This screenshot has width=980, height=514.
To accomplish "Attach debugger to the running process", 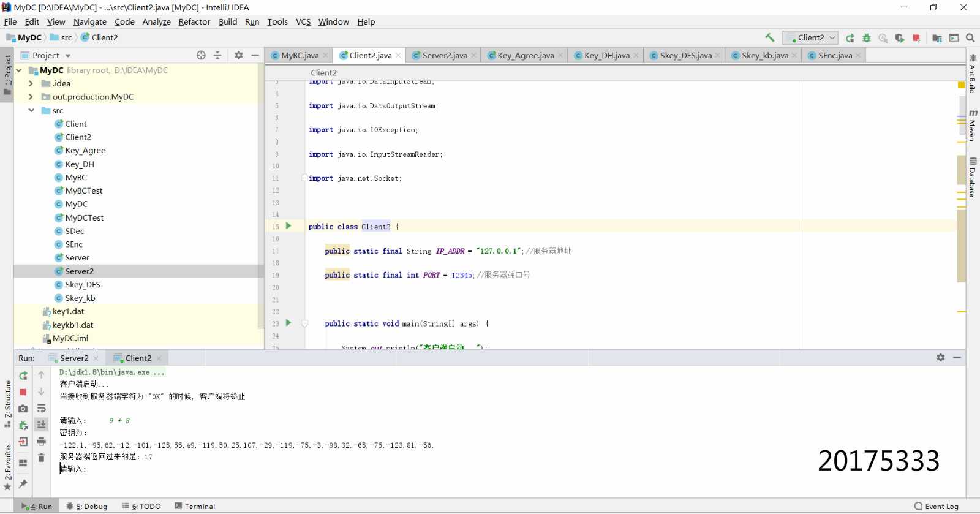I will (x=23, y=425).
